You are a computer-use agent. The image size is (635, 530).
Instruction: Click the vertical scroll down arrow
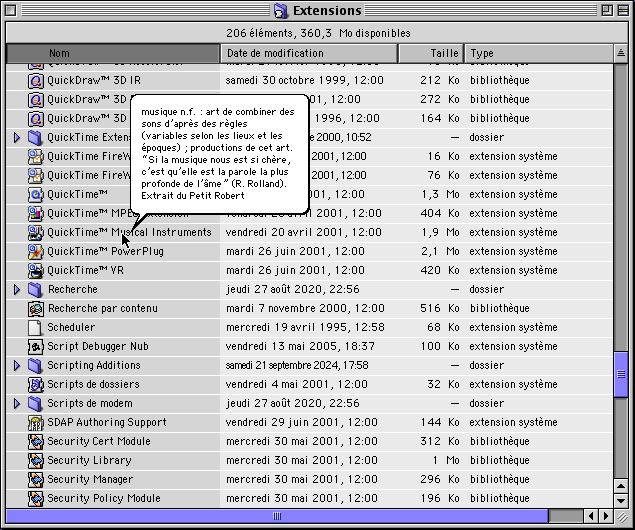coord(621,500)
